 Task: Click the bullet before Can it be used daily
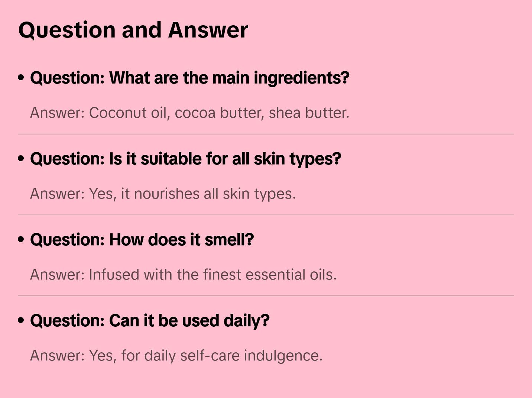pos(21,321)
